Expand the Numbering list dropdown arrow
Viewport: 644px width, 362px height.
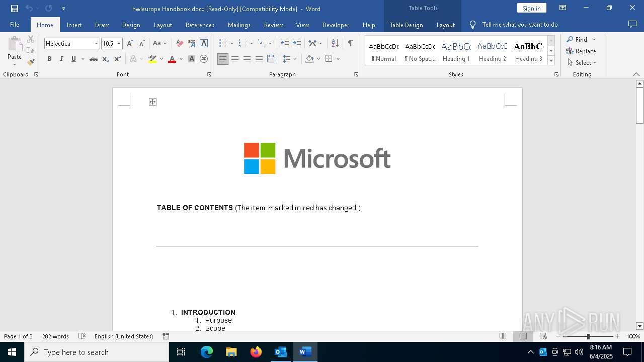click(x=251, y=43)
